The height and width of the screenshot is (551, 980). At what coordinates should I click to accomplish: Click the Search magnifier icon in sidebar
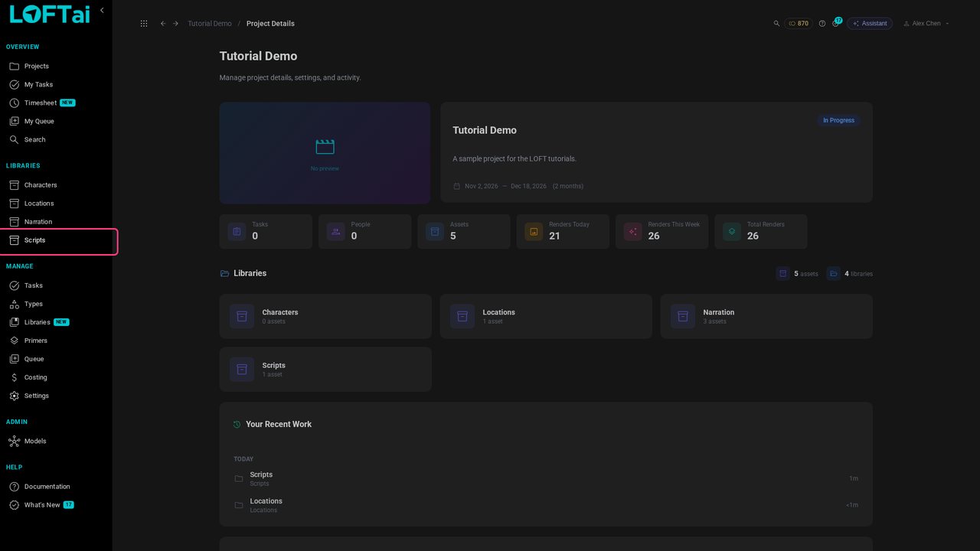[14, 139]
